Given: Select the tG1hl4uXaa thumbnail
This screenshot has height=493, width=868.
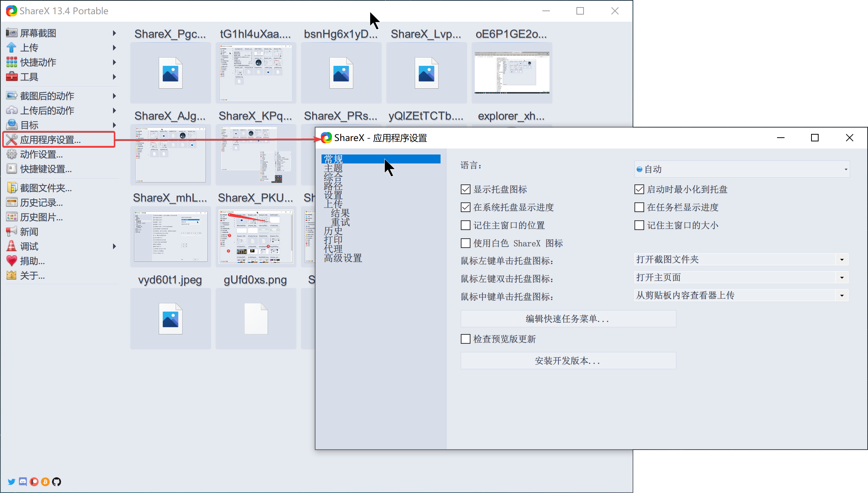Looking at the screenshot, I should (x=256, y=73).
